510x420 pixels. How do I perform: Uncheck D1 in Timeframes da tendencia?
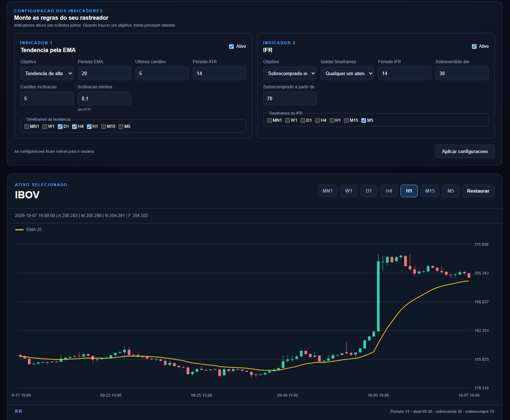[60, 126]
